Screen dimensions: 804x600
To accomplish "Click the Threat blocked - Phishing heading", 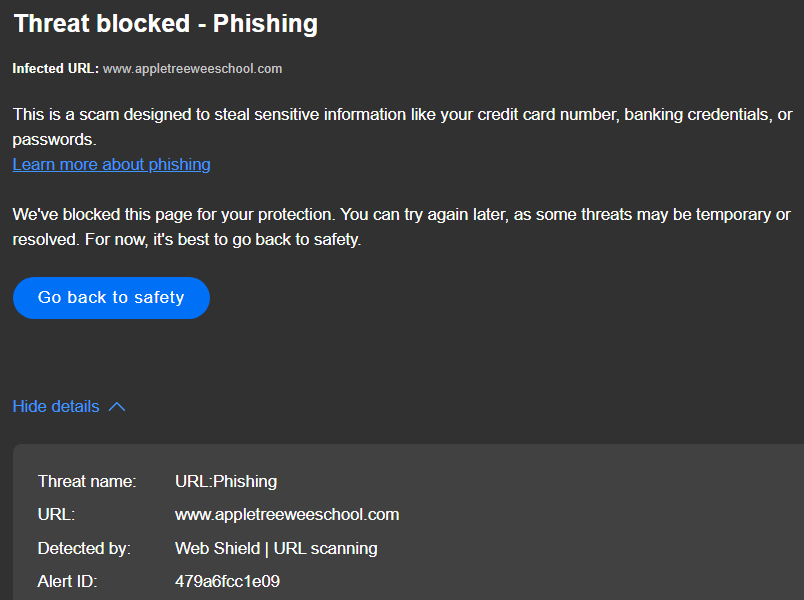I will tap(166, 24).
